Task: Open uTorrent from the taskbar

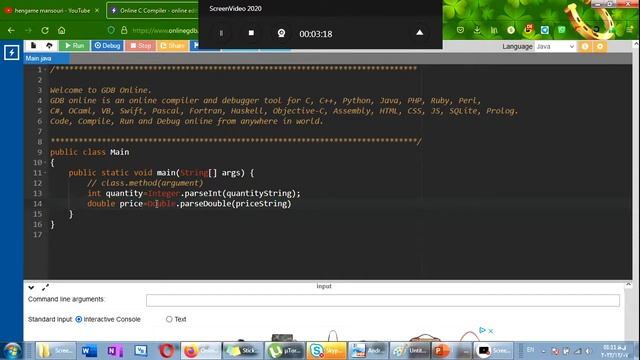Action: point(284,351)
